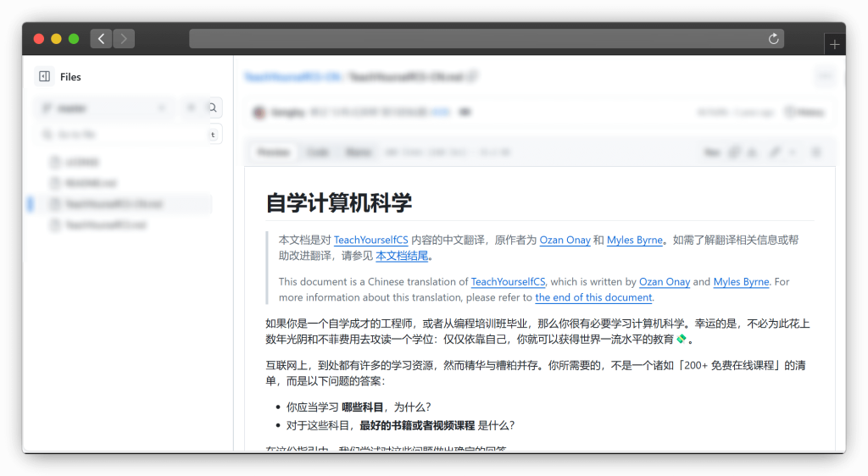This screenshot has width=868, height=476.
Task: Switch to the Preview tab
Action: (274, 152)
